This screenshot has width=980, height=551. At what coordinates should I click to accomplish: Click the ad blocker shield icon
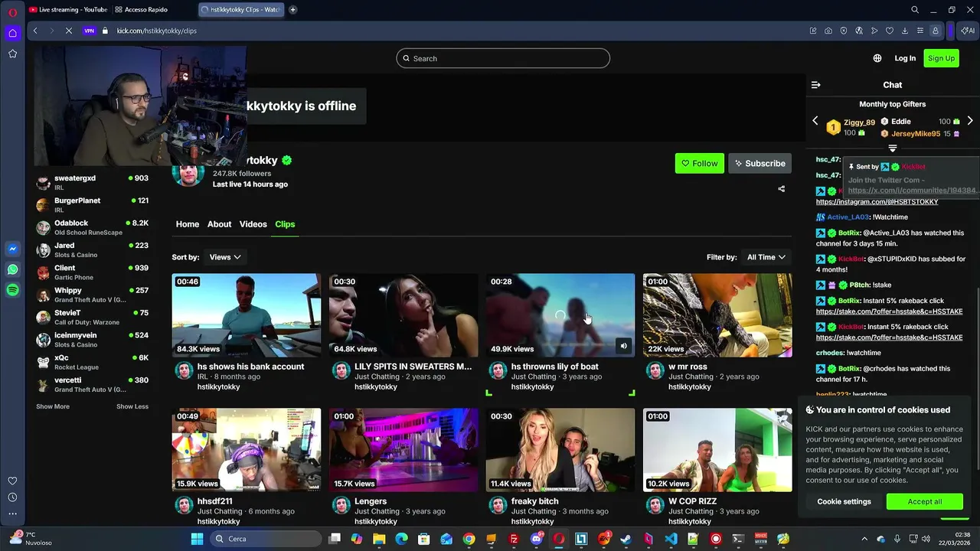[x=844, y=31]
